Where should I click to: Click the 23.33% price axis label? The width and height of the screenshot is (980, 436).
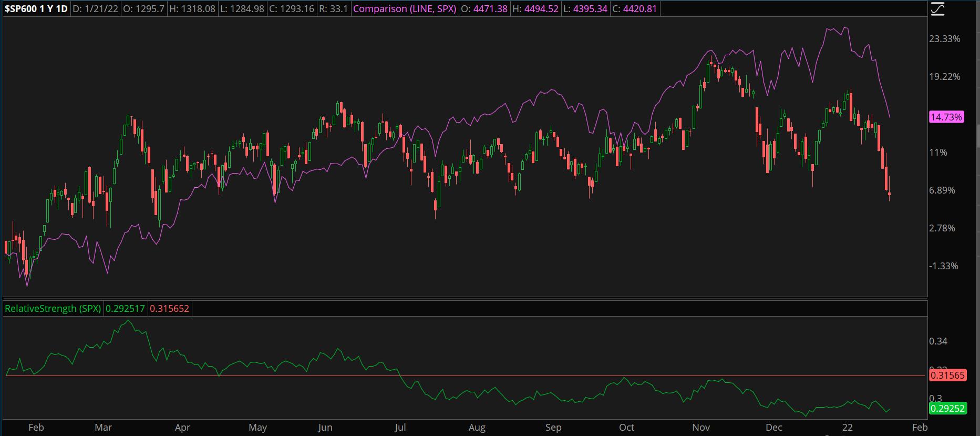point(944,39)
